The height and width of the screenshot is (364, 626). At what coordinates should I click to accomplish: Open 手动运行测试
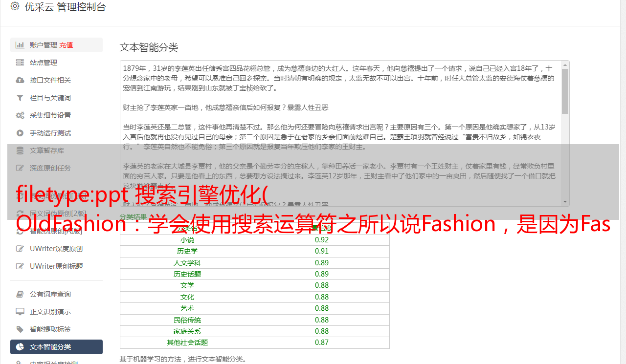[56, 133]
